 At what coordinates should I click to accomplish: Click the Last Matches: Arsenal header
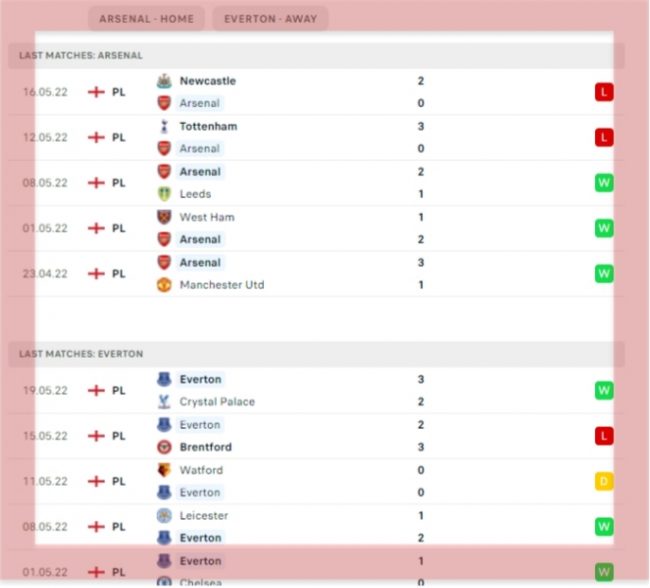(81, 56)
